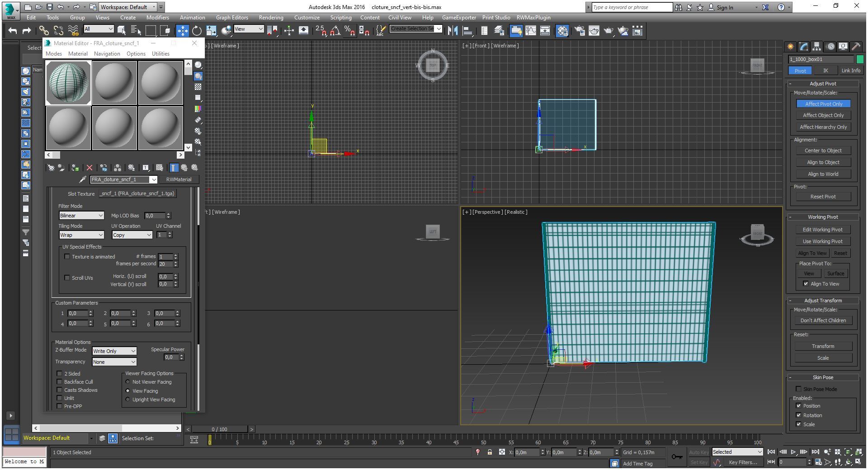This screenshot has height=470, width=868.
Task: Open the Render Setup teapot icon
Action: [x=580, y=31]
